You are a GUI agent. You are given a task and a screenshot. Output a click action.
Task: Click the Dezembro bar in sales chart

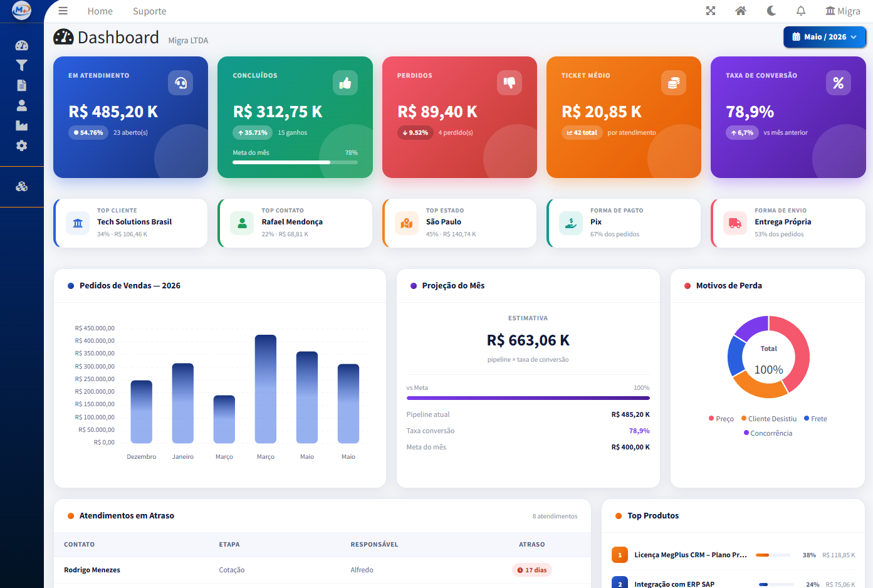click(x=142, y=412)
